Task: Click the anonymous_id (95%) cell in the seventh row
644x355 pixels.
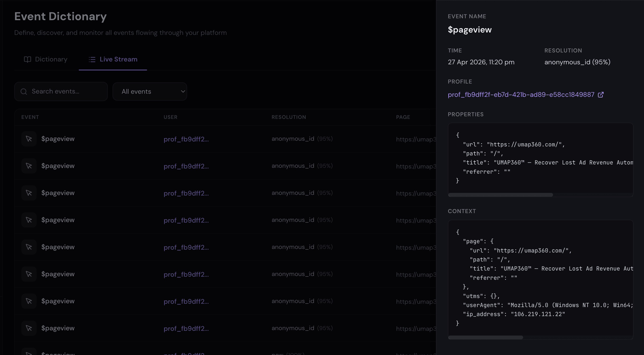Action: pyautogui.click(x=302, y=301)
